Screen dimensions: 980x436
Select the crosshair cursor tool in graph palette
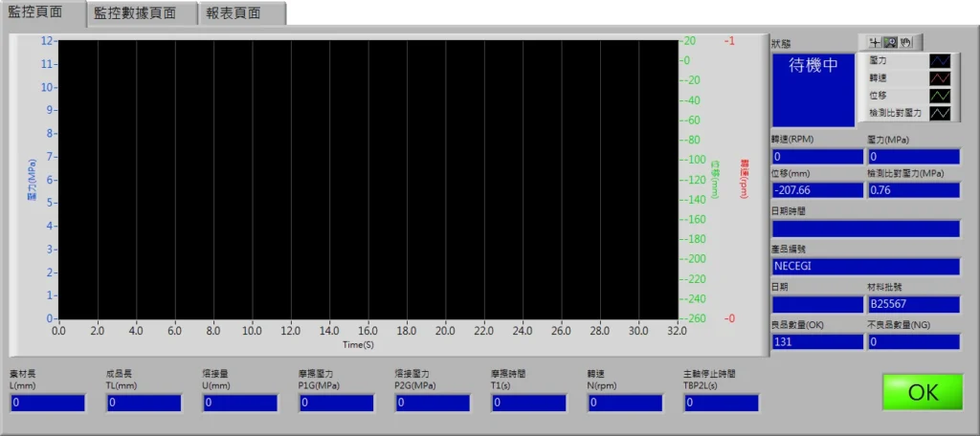point(874,42)
